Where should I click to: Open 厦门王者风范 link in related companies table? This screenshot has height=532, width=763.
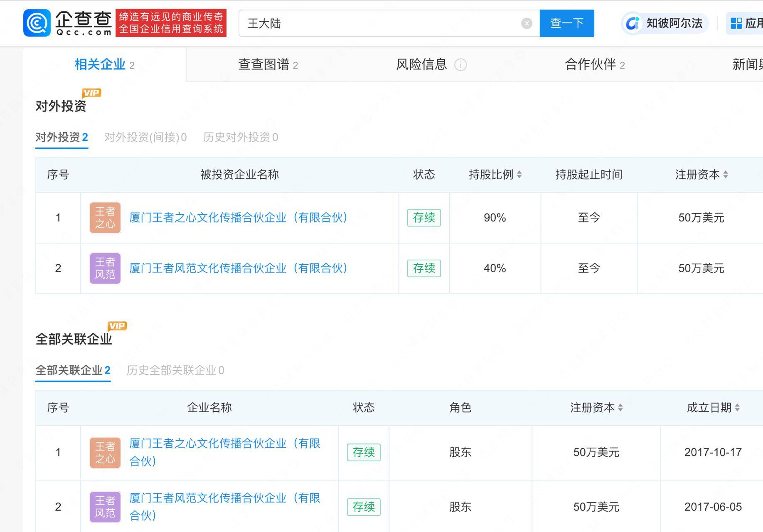[225, 507]
